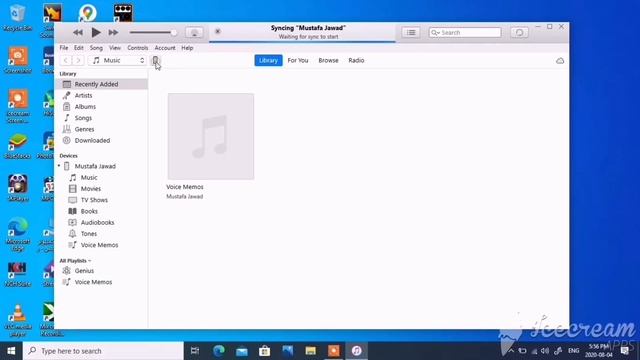Open the BlueStacks desktop icon
640x360 pixels.
pos(18,146)
